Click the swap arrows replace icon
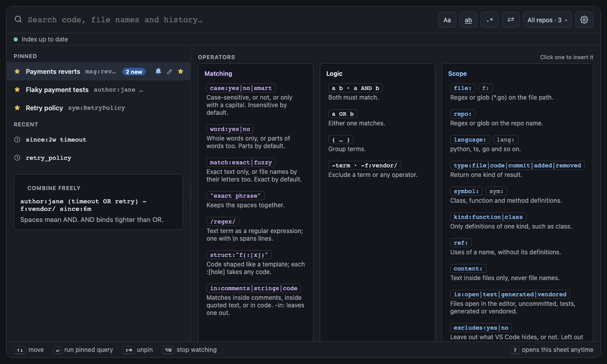The image size is (607, 364). 511,20
